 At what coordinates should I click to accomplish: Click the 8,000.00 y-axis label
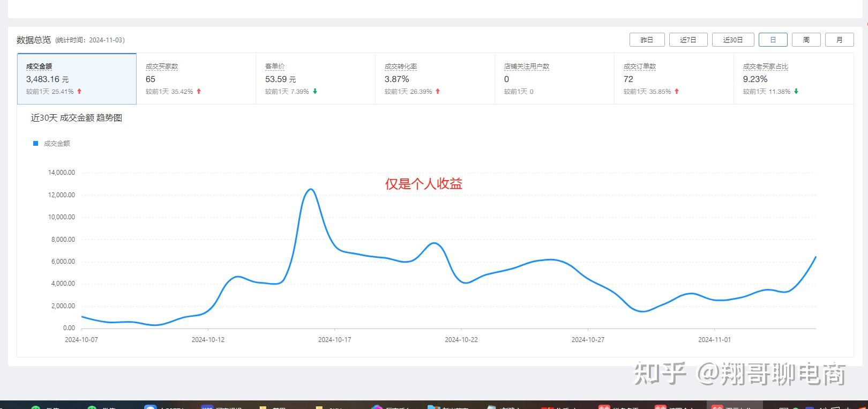click(63, 240)
